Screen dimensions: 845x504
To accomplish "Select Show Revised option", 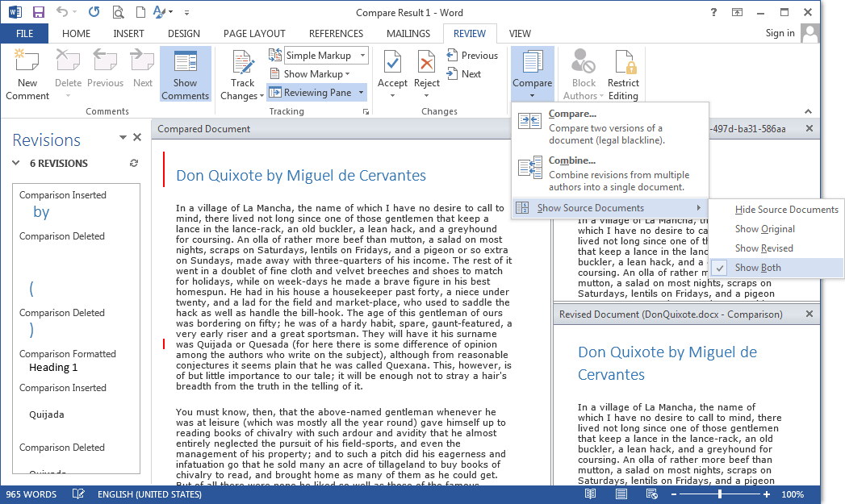I will point(777,248).
